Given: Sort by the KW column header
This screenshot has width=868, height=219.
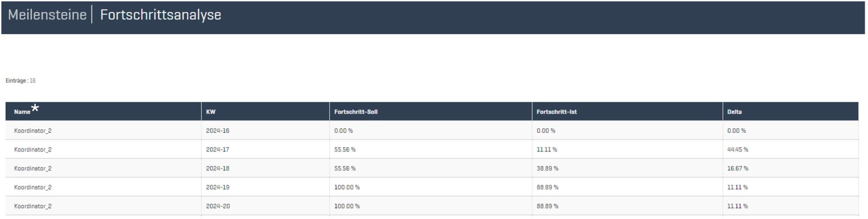Looking at the screenshot, I should click(x=211, y=112).
